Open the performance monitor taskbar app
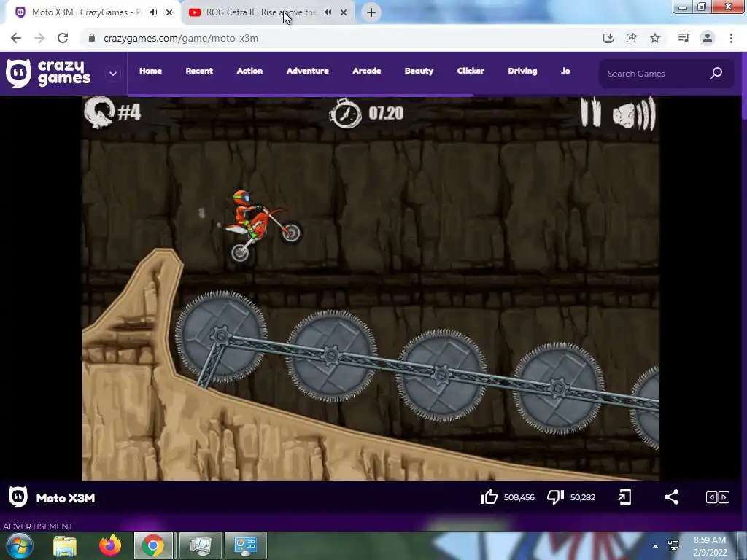Screen dimensions: 747x560 200,545
